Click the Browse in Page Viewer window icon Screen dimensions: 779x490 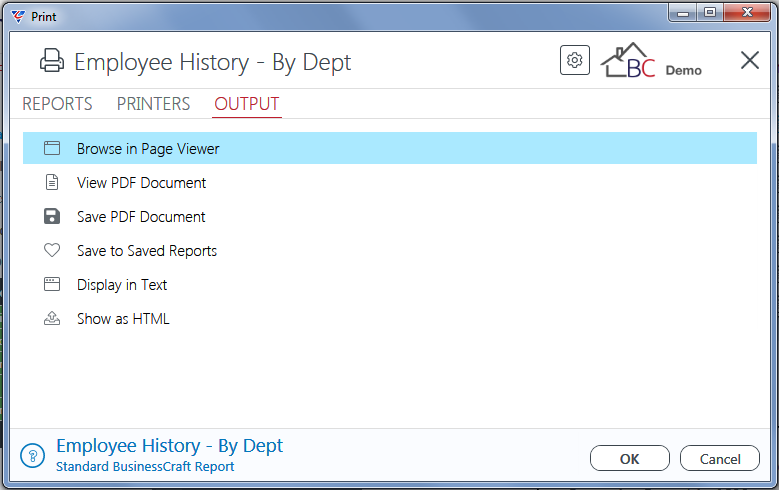point(52,148)
